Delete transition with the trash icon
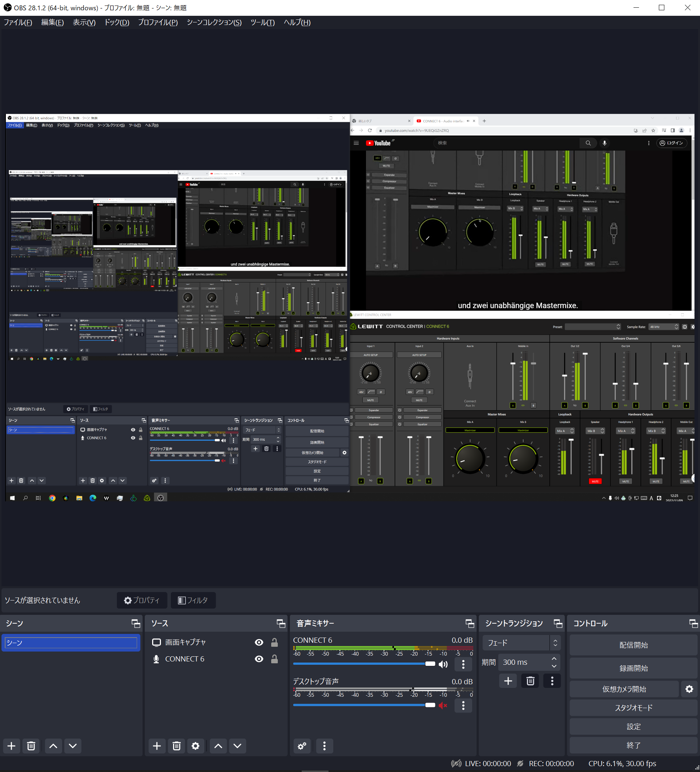The height and width of the screenshot is (772, 700). pos(530,681)
